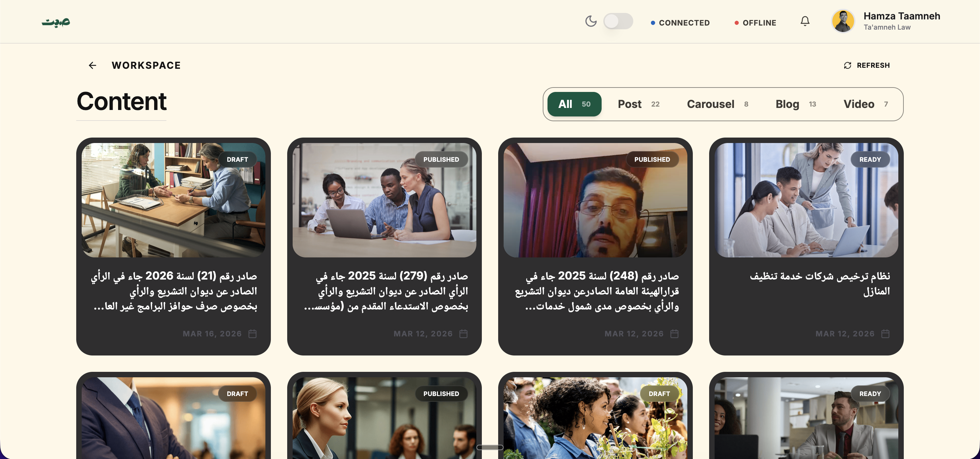The width and height of the screenshot is (980, 459).
Task: Open thumbnail of two women at desk
Action: coord(174,200)
